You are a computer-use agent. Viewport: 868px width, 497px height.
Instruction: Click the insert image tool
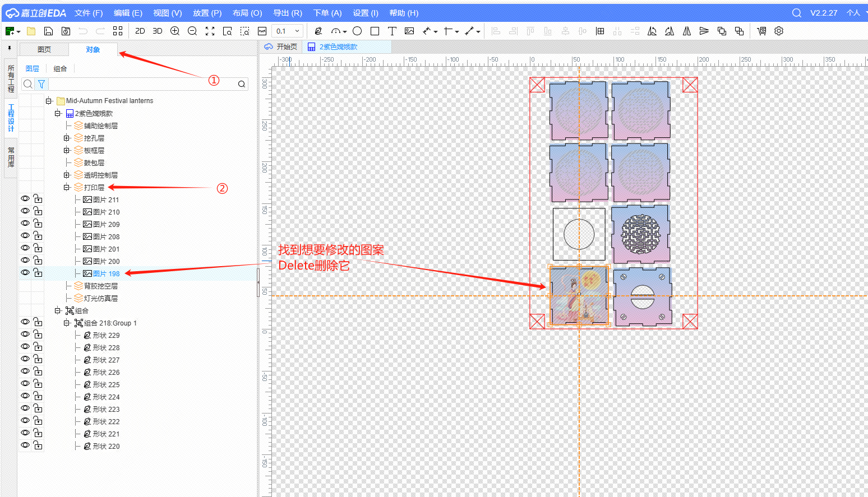click(x=409, y=31)
